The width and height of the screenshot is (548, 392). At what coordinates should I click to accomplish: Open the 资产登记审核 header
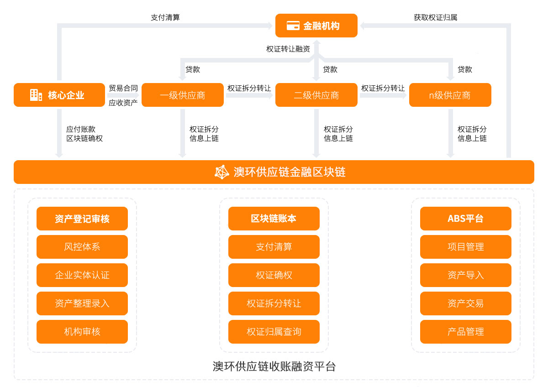pyautogui.click(x=82, y=219)
